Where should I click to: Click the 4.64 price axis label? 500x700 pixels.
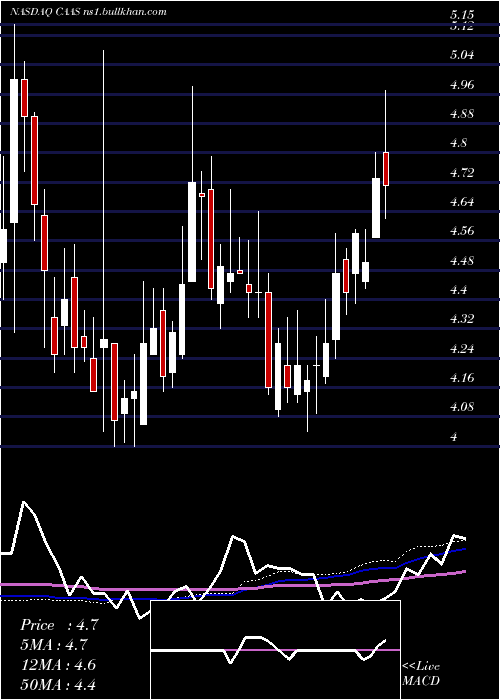coord(462,202)
